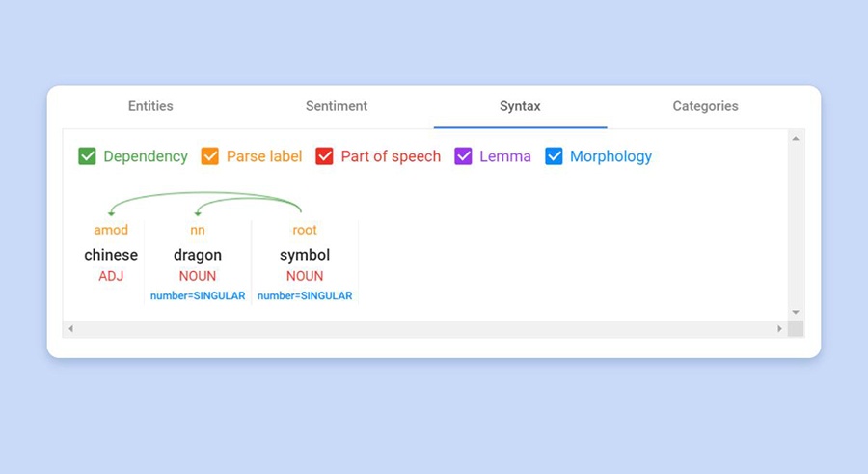Switch to the Entities tab

click(x=150, y=106)
